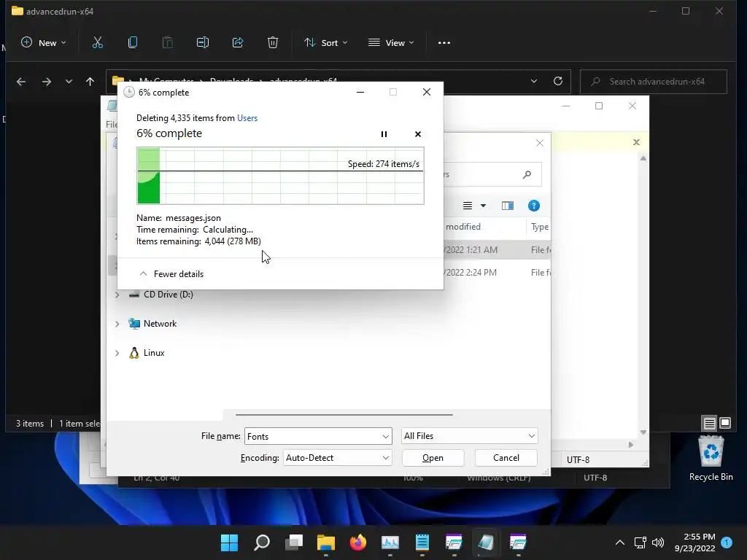Select file row dated 2:24 PM
747x560 pixels.
(x=497, y=273)
